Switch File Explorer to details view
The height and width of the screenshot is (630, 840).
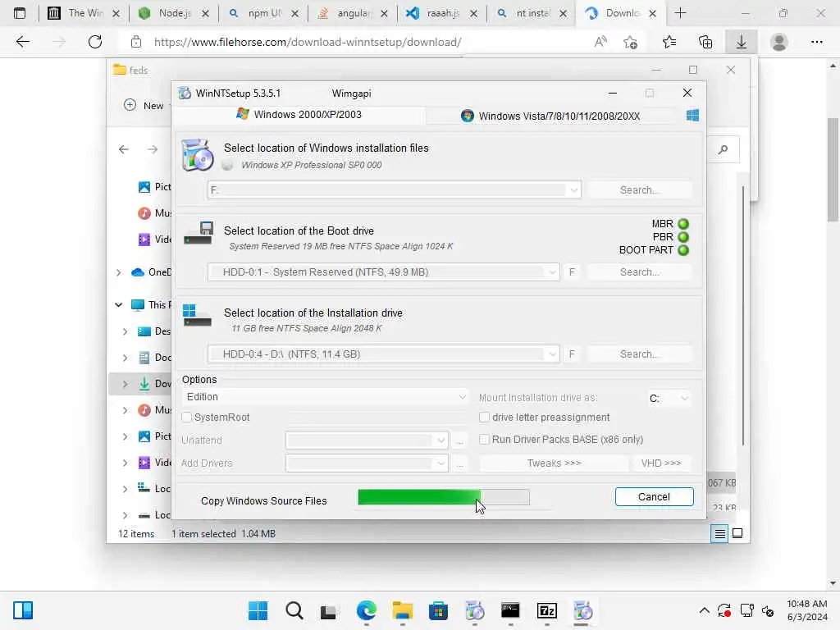[719, 533]
